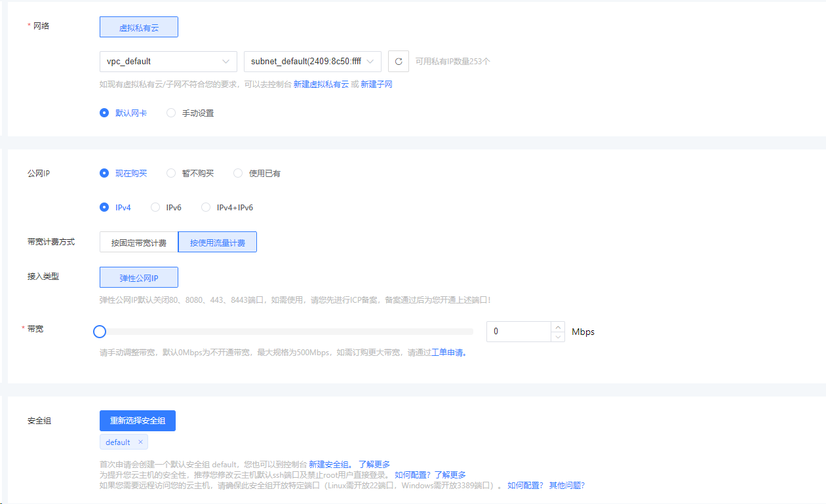
Task: Select 弹性公网IP access type
Action: [x=139, y=277]
